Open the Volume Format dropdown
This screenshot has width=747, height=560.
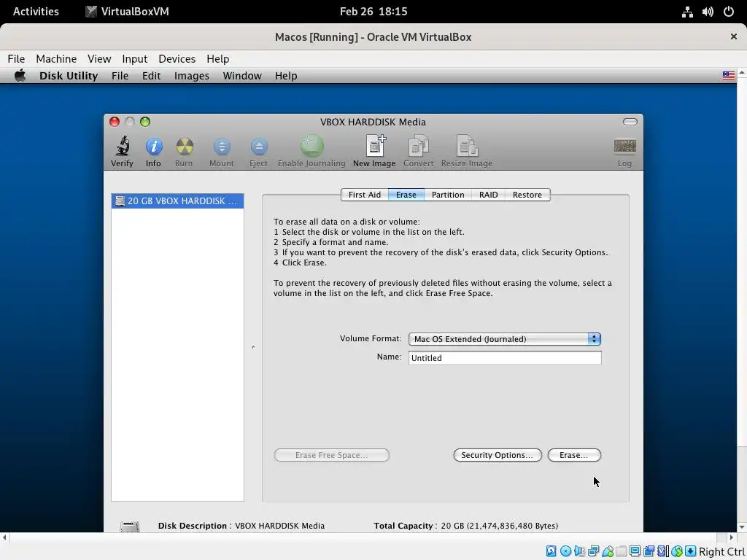click(505, 339)
